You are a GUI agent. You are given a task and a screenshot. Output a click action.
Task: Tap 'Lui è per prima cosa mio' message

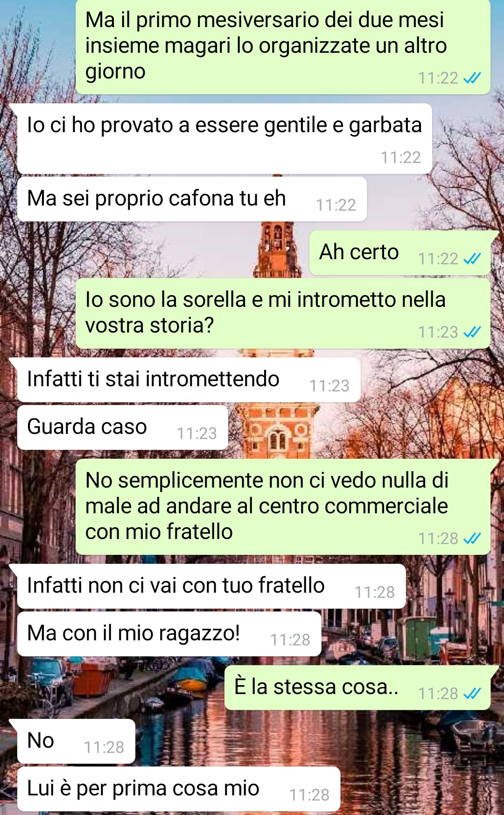179,790
